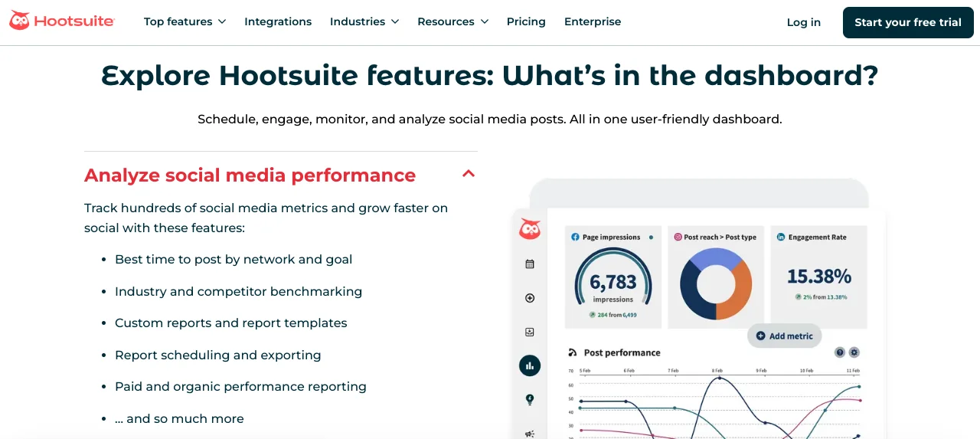
Task: Click Instagram icon beside Post reach
Action: tap(678, 238)
